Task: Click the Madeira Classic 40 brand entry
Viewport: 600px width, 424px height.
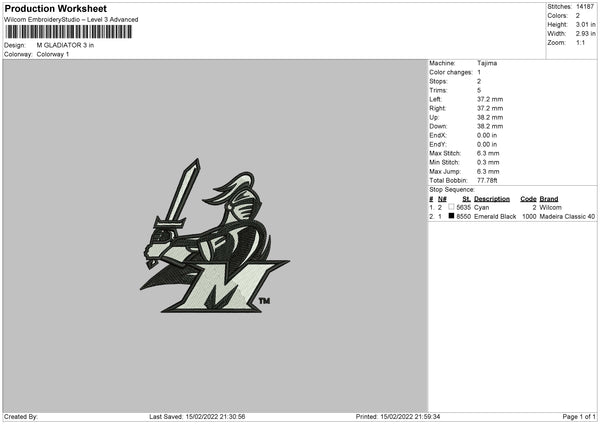Action: (567, 217)
